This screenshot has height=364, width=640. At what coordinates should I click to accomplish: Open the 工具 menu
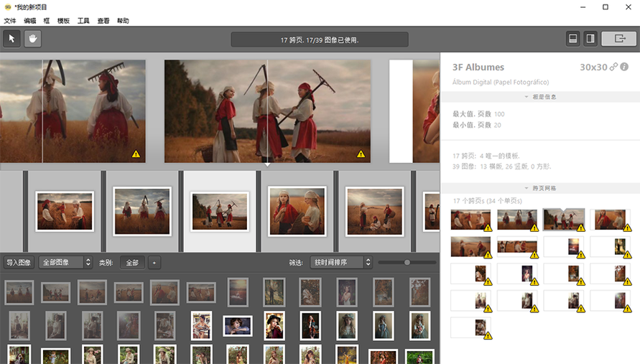click(83, 21)
